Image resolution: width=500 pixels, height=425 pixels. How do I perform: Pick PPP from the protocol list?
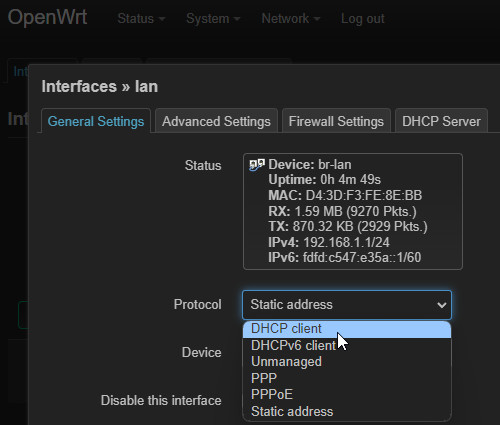pos(347,378)
